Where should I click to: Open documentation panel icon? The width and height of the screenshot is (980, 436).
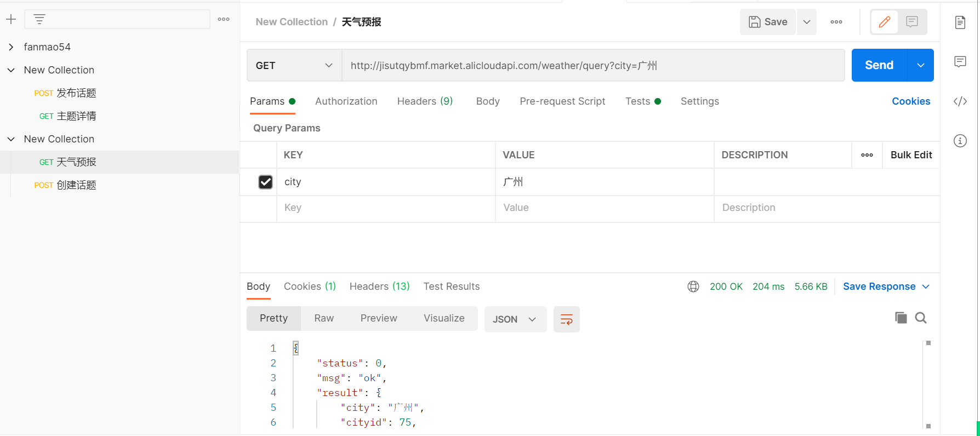[960, 22]
